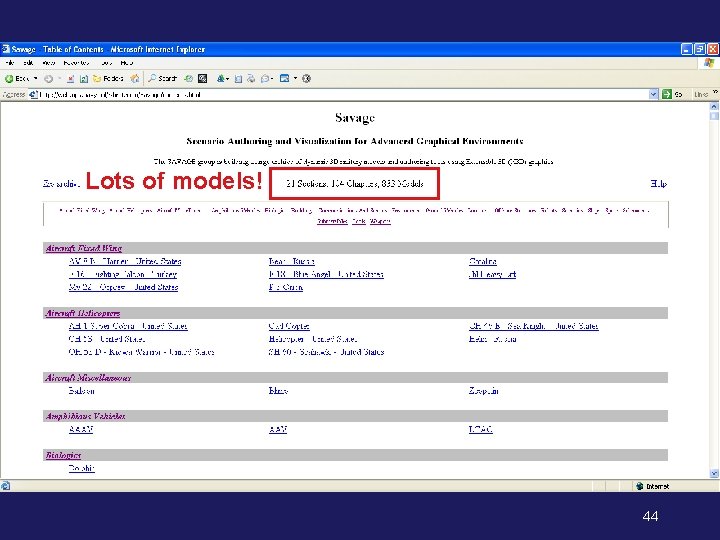Image resolution: width=720 pixels, height=540 pixels.
Task: Click the Edit page icon in toolbar
Action: click(x=238, y=79)
